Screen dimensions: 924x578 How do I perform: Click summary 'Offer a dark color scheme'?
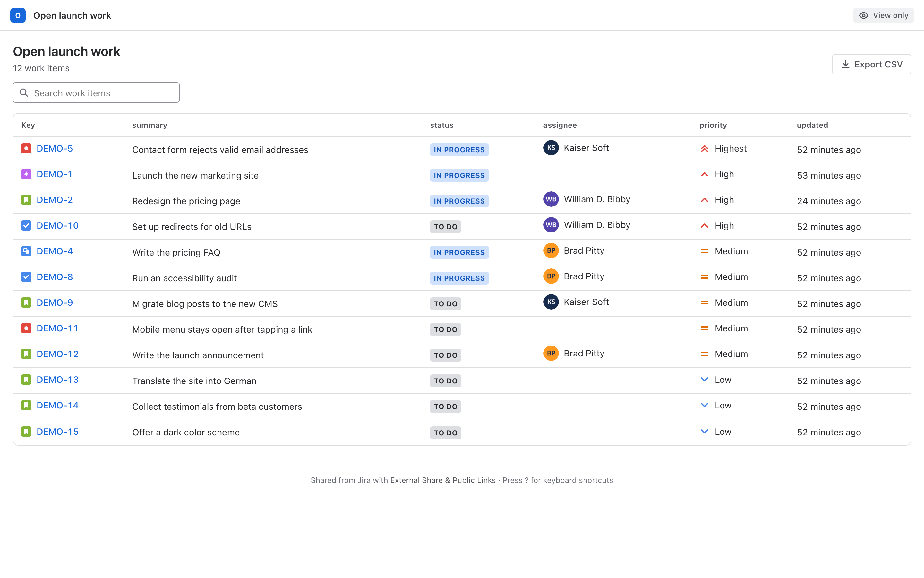tap(186, 432)
